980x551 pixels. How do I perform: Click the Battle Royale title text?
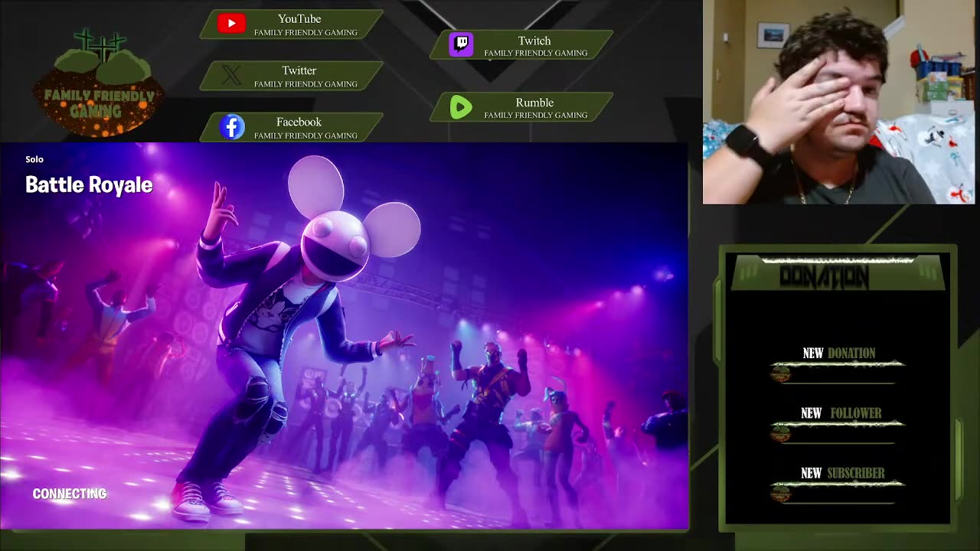(x=89, y=185)
